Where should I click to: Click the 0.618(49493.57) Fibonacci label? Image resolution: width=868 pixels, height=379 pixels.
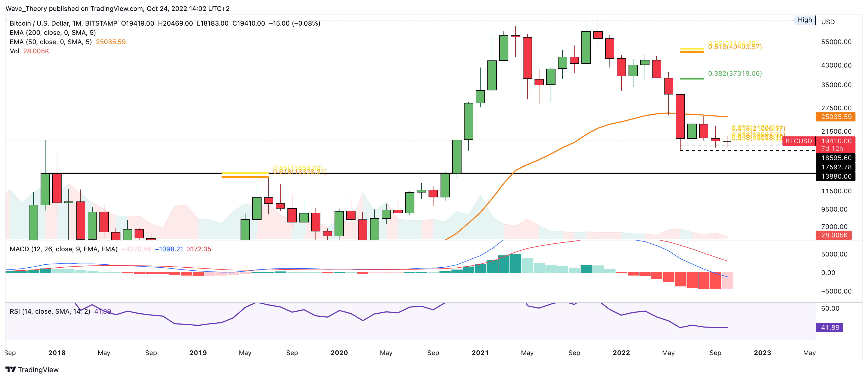(735, 47)
